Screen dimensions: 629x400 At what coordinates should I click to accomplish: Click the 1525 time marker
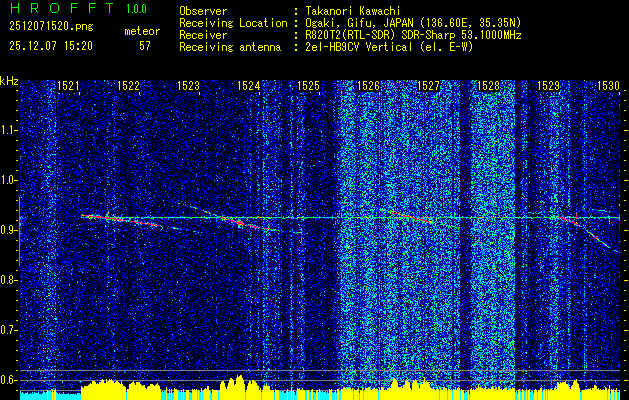pos(308,87)
